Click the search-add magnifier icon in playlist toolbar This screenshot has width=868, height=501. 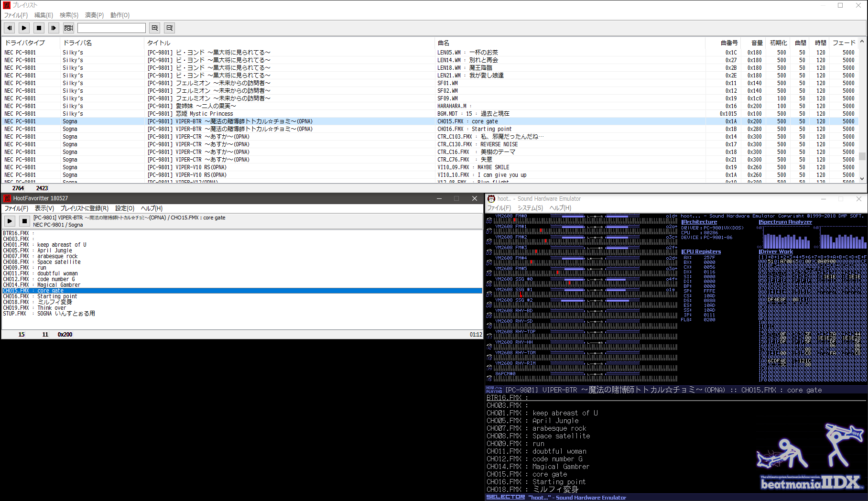tap(154, 28)
